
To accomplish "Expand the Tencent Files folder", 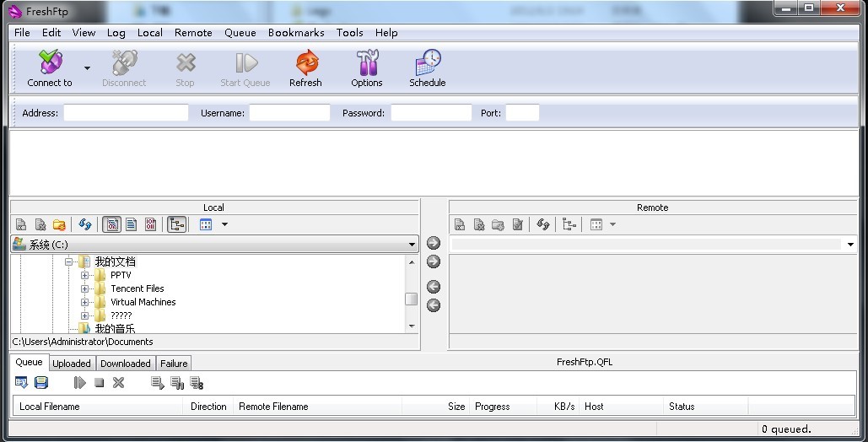I will (x=84, y=288).
